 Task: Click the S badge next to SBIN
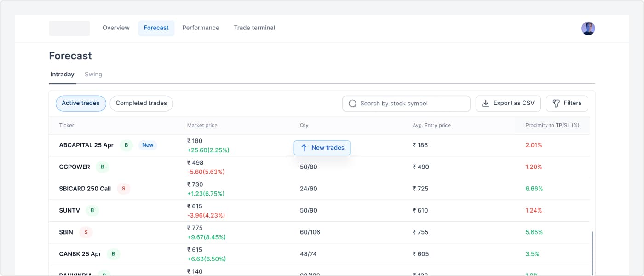(86, 232)
